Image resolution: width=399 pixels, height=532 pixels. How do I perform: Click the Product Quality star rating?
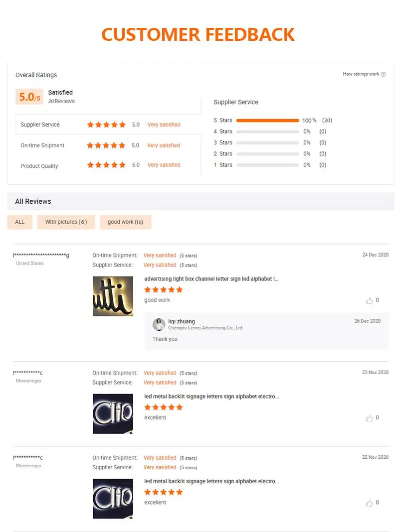coord(106,165)
